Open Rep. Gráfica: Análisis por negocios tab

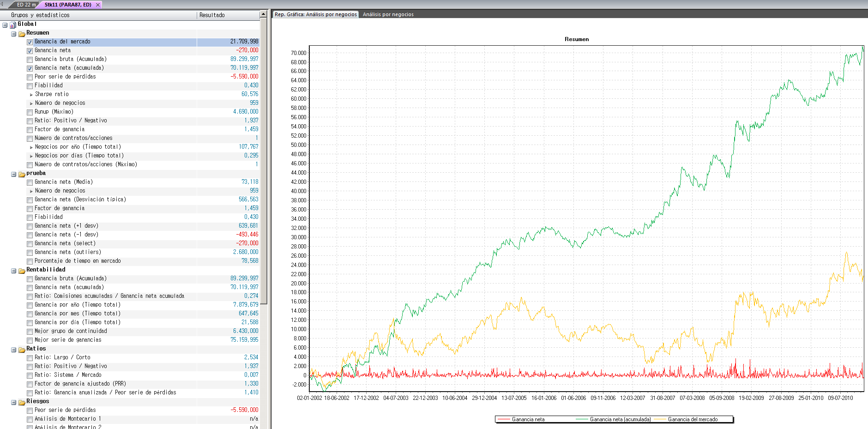pyautogui.click(x=316, y=14)
